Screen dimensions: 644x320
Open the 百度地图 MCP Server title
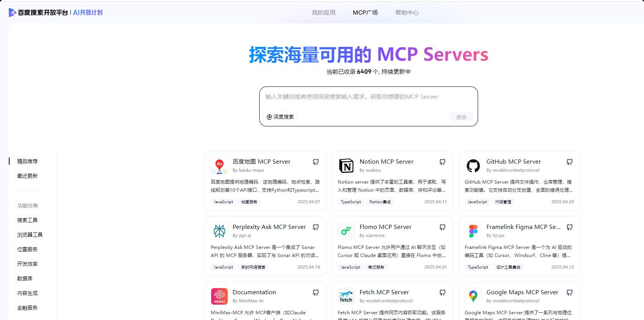tap(262, 162)
